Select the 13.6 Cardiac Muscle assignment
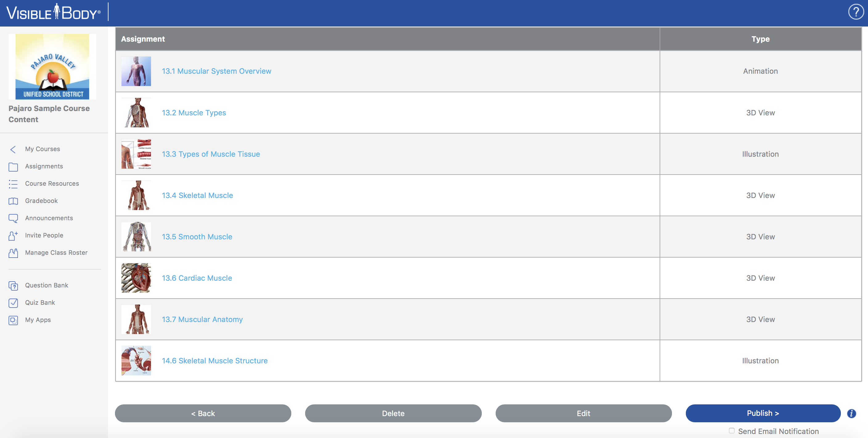 pyautogui.click(x=196, y=278)
